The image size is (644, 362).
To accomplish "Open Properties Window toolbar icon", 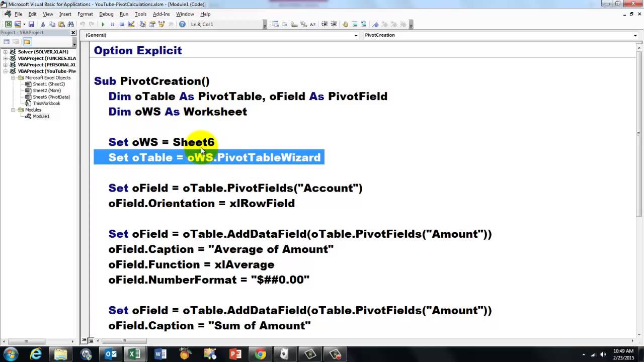I will [152, 24].
